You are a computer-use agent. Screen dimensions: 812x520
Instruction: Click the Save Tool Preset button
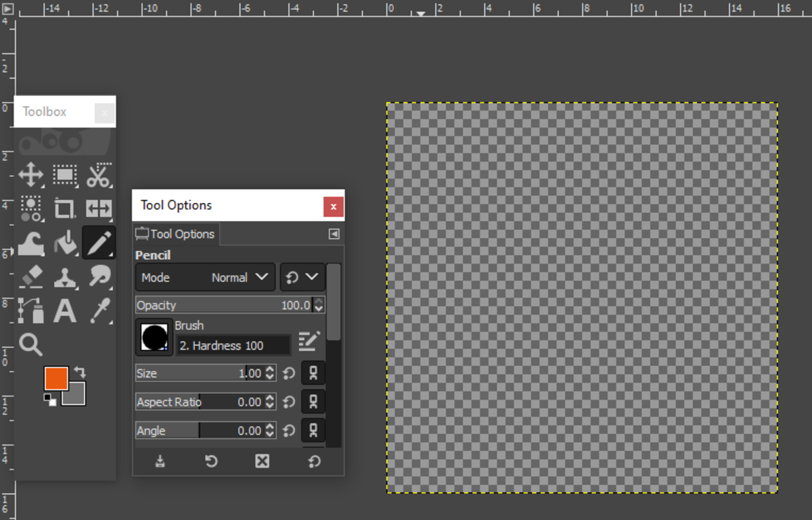(x=160, y=461)
